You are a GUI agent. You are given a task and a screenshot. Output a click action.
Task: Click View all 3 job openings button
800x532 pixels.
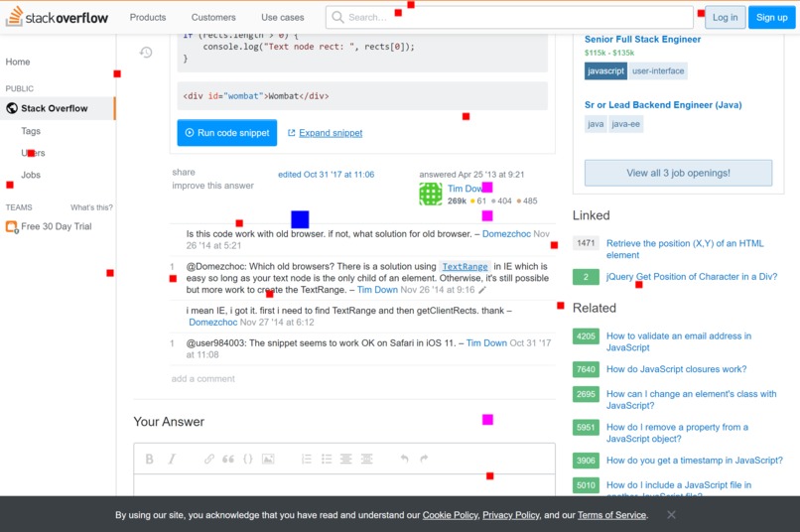click(678, 173)
